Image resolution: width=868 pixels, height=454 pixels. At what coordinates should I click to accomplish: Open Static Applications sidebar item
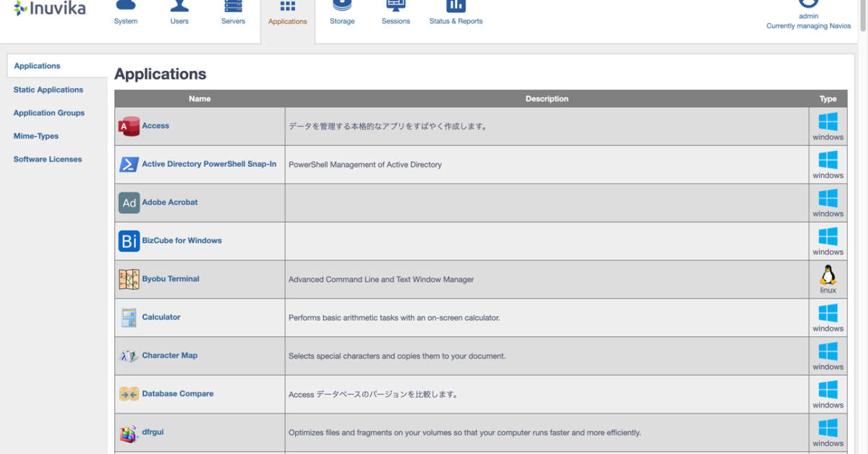48,90
